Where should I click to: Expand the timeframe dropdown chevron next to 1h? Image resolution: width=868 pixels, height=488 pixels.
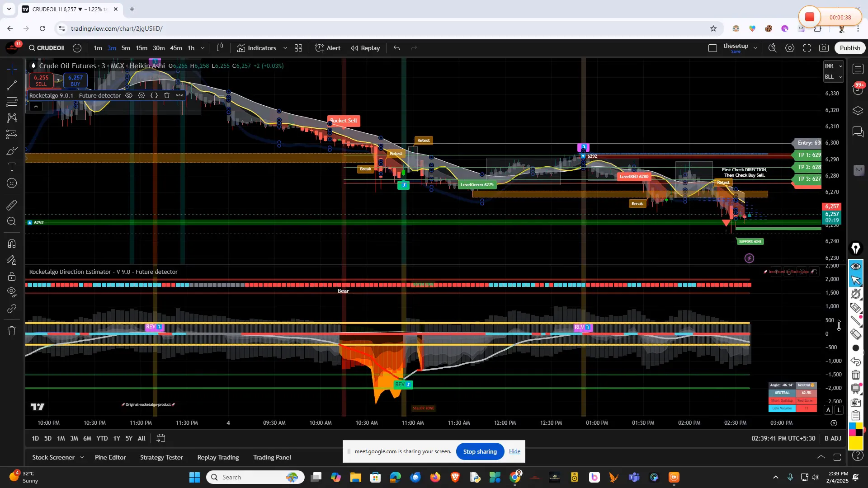click(x=202, y=47)
